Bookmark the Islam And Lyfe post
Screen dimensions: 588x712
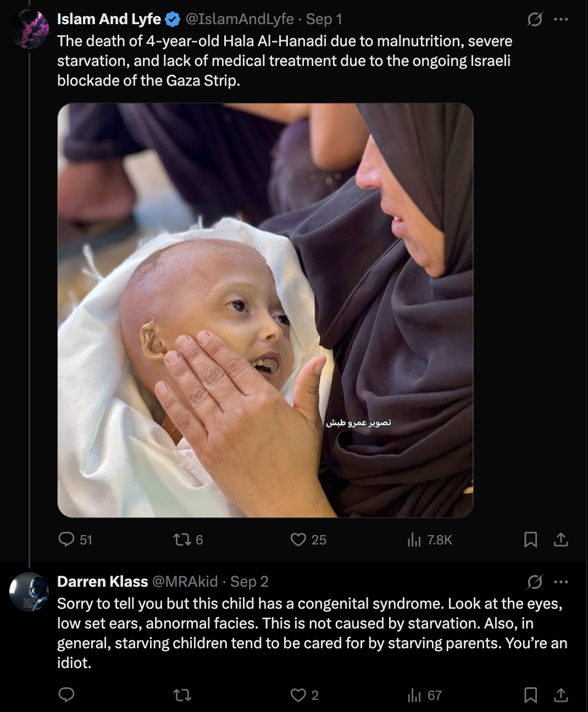pos(530,539)
